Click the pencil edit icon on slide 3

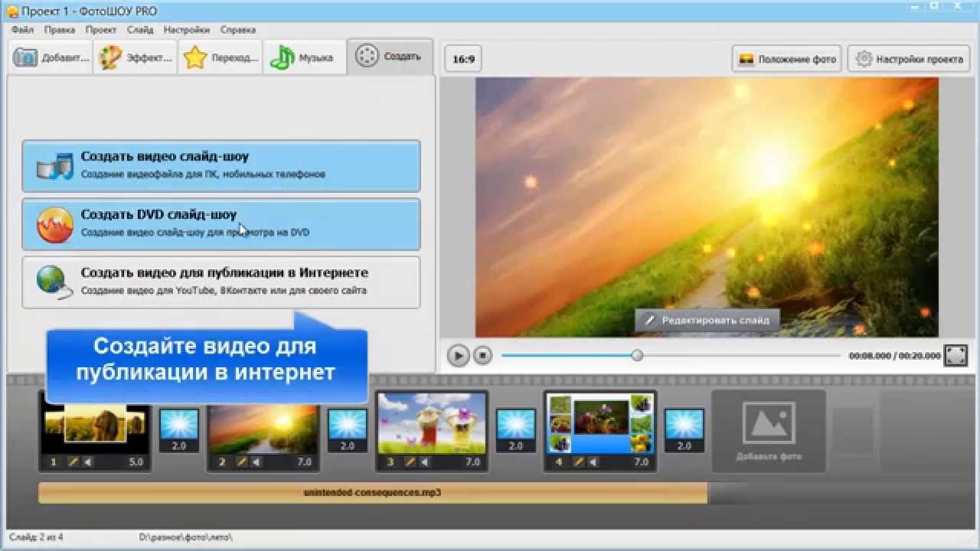coord(410,462)
